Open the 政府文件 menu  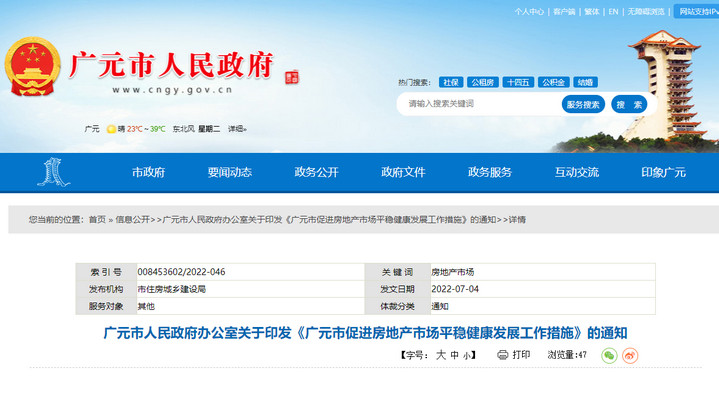(x=403, y=172)
